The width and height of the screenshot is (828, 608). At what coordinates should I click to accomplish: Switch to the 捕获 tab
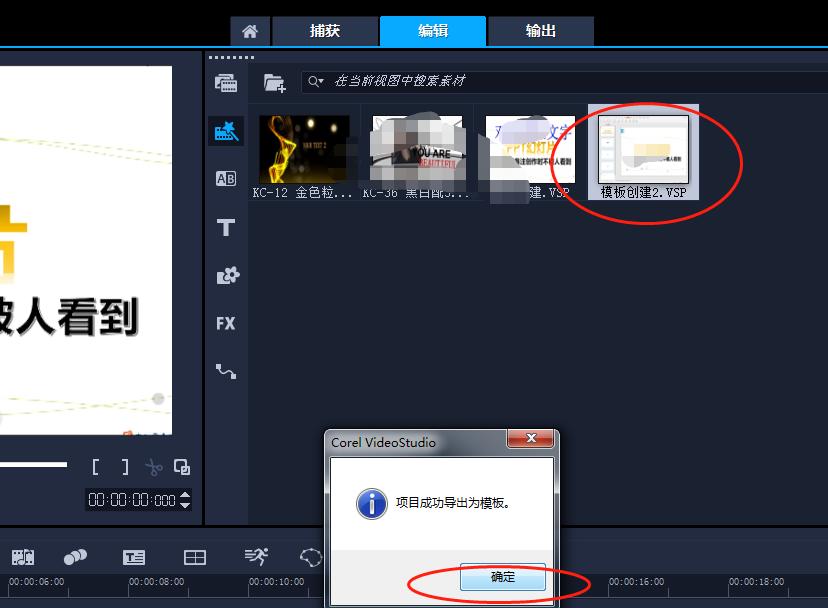(325, 31)
